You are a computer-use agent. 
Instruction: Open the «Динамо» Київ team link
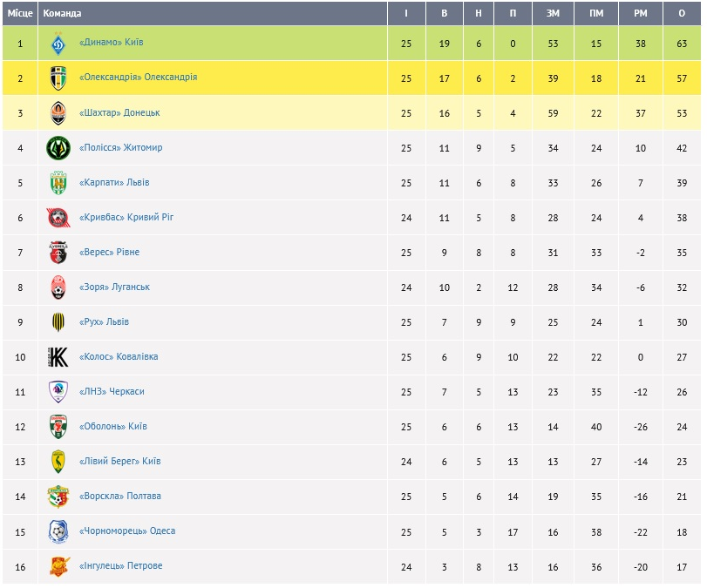coord(111,43)
